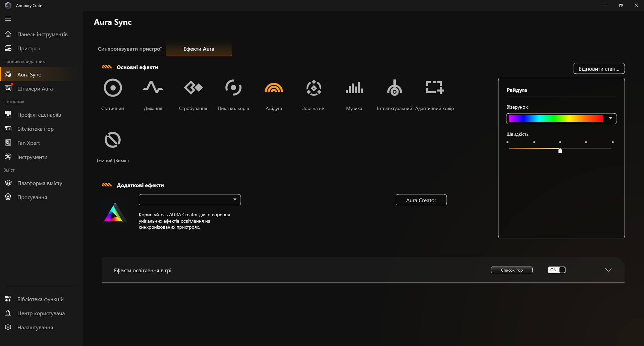Launch the Aura Creator button
The height and width of the screenshot is (346, 644).
tap(421, 200)
